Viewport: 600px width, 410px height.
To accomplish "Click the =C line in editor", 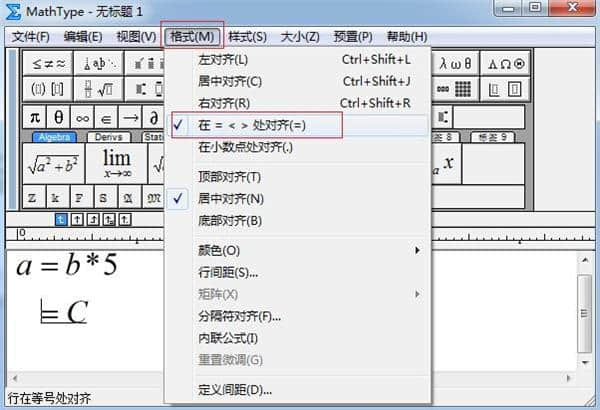I will click(64, 312).
